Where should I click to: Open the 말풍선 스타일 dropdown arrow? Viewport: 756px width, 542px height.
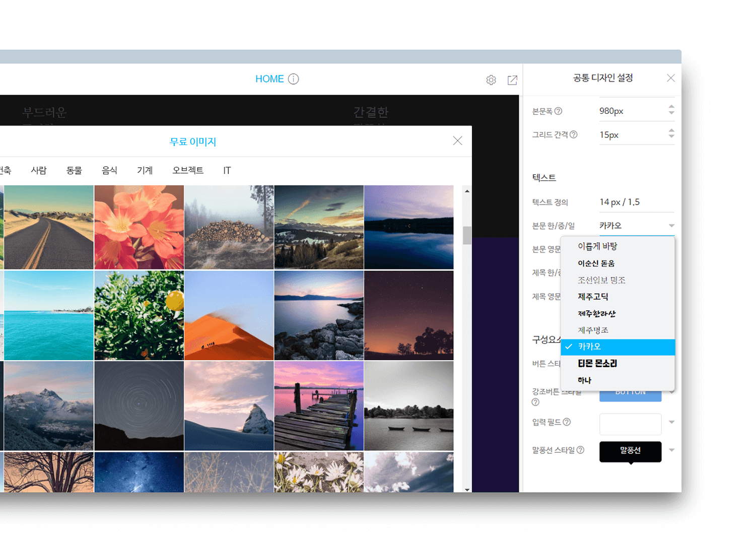tap(671, 450)
